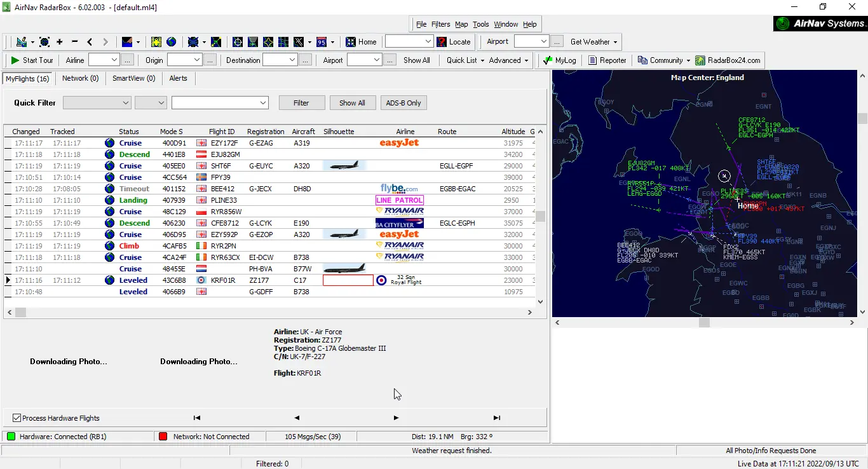Viewport: 868px width, 469px height.
Task: Open the File menu
Action: (x=421, y=24)
